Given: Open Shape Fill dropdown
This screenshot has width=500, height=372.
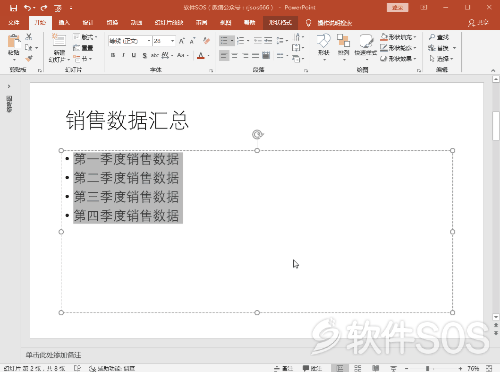Looking at the screenshot, I should click(398, 37).
